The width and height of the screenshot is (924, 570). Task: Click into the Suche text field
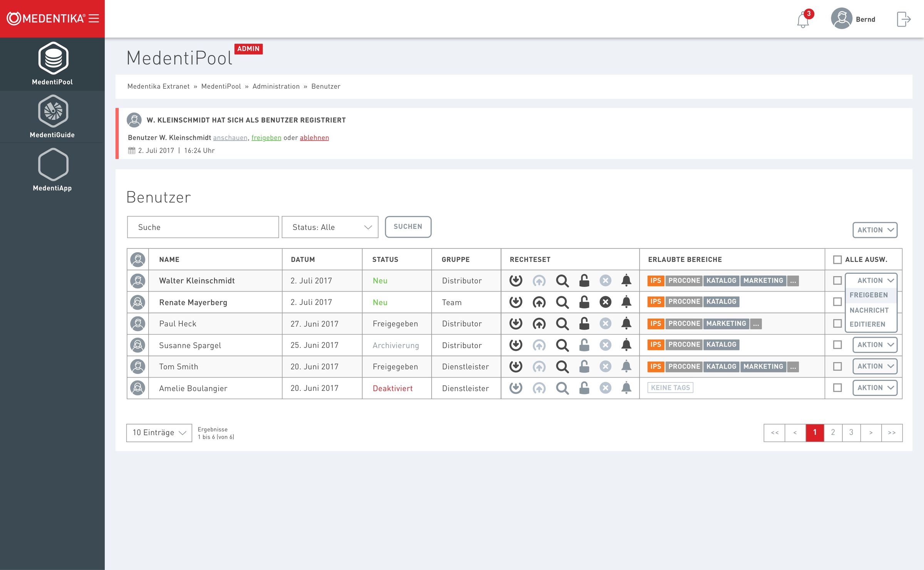point(203,227)
